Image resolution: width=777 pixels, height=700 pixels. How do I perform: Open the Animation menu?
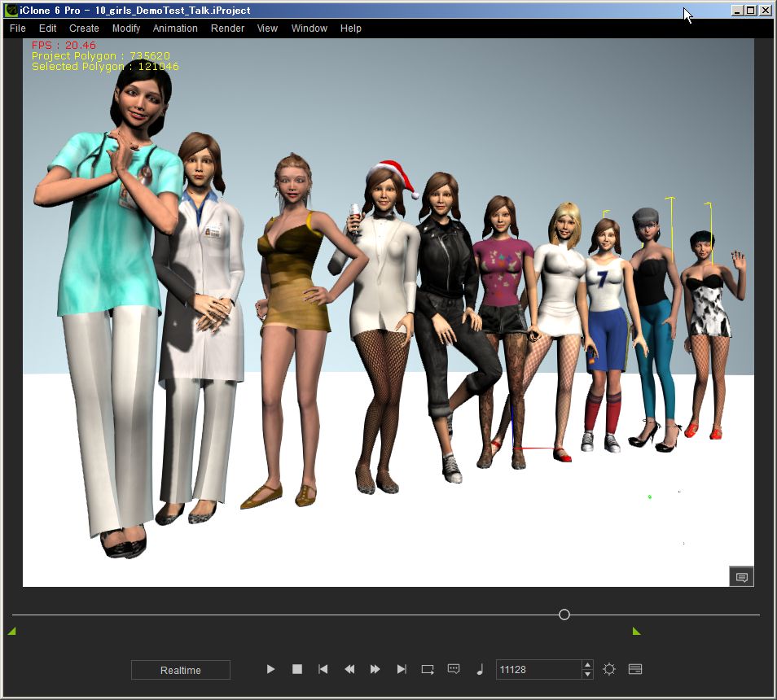click(x=175, y=28)
